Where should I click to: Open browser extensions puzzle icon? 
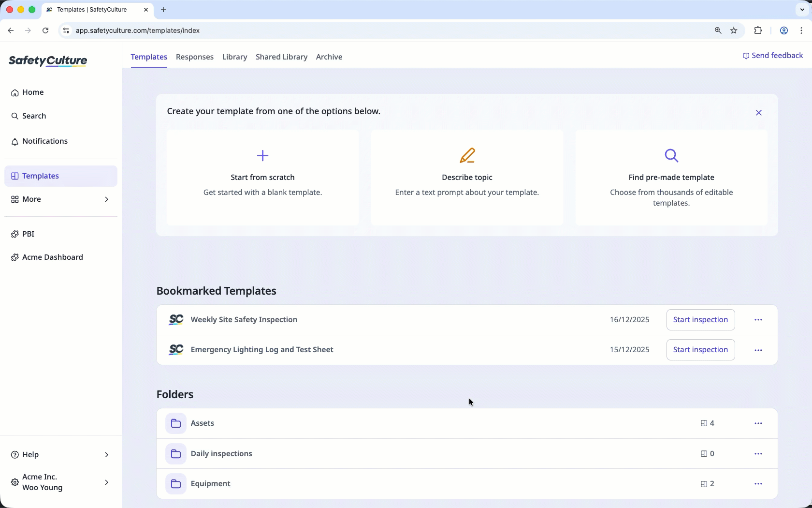[x=758, y=30]
